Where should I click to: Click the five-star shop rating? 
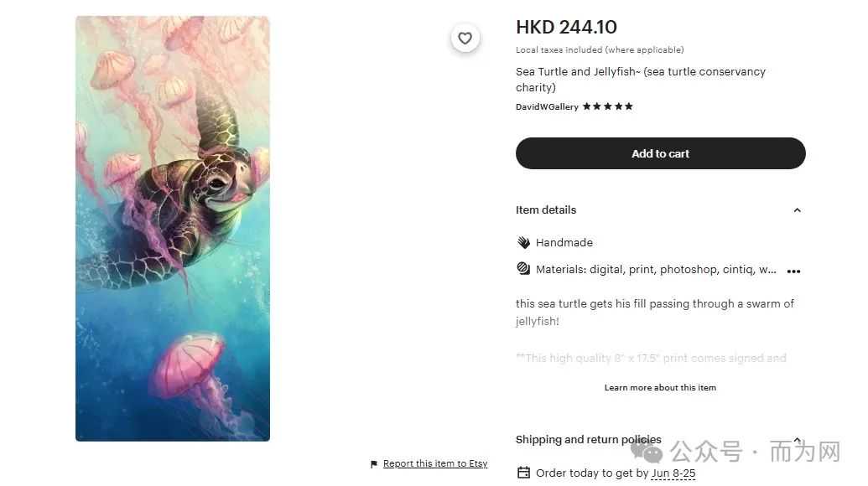(x=607, y=106)
